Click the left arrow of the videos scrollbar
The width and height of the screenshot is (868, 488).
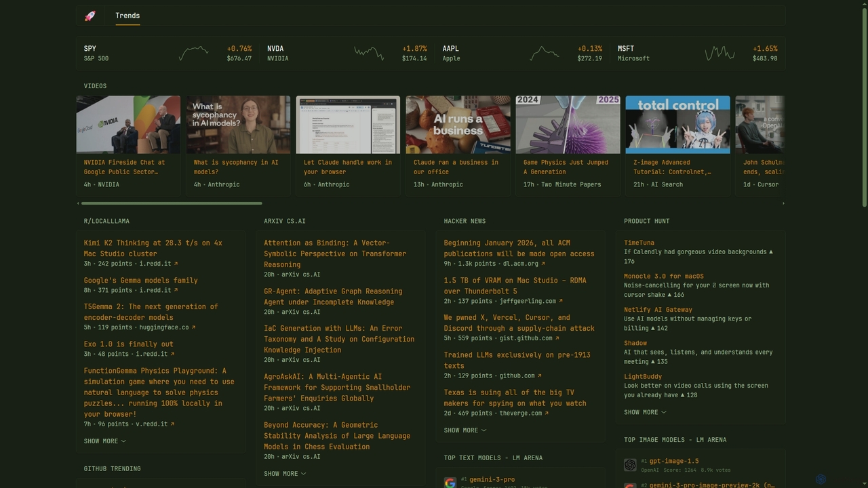[x=78, y=203]
